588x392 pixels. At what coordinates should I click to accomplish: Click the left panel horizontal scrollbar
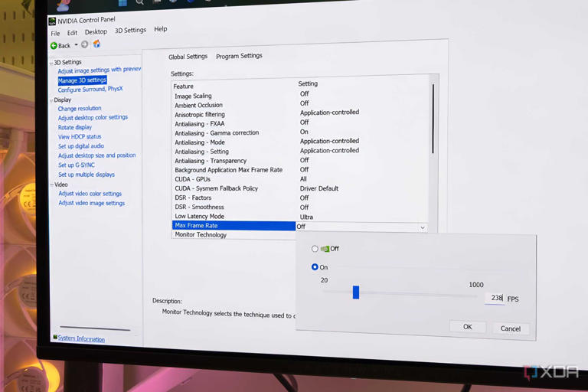(95, 328)
